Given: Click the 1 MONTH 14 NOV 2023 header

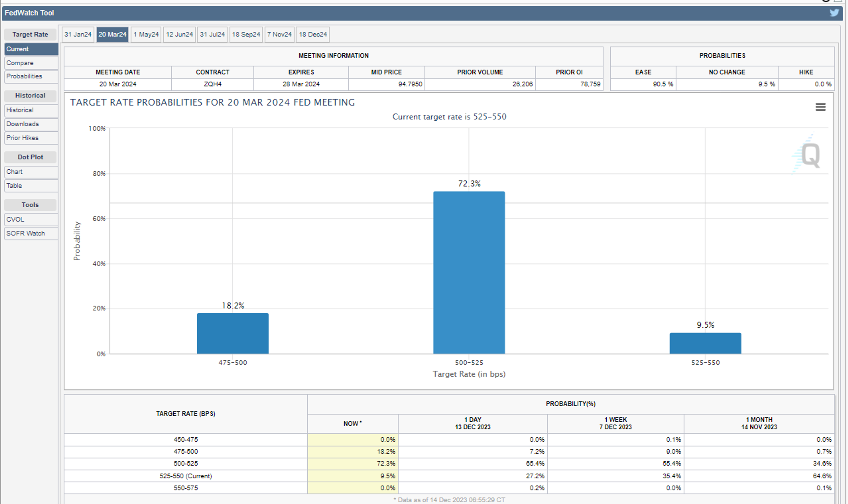Looking at the screenshot, I should tap(759, 424).
